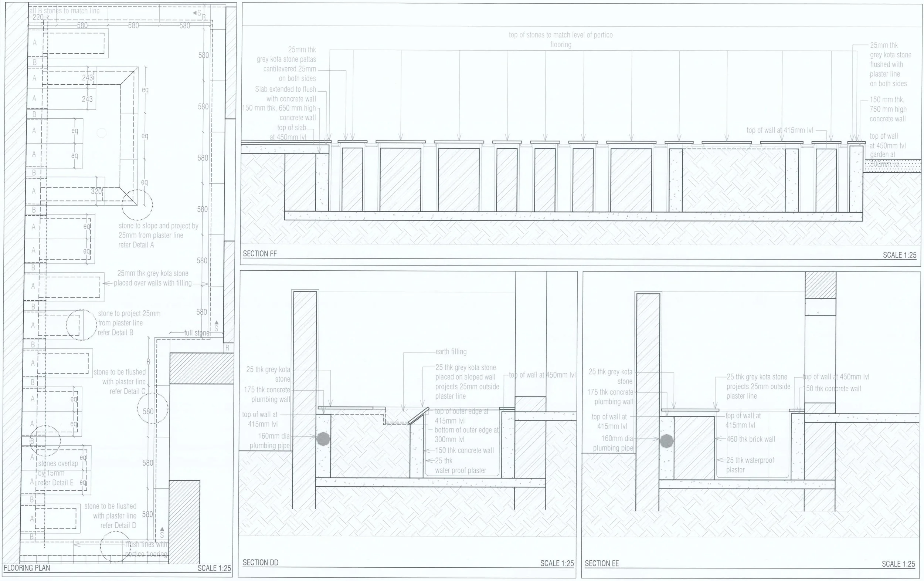Click the '150 thk concrete wall' label

pos(464,450)
